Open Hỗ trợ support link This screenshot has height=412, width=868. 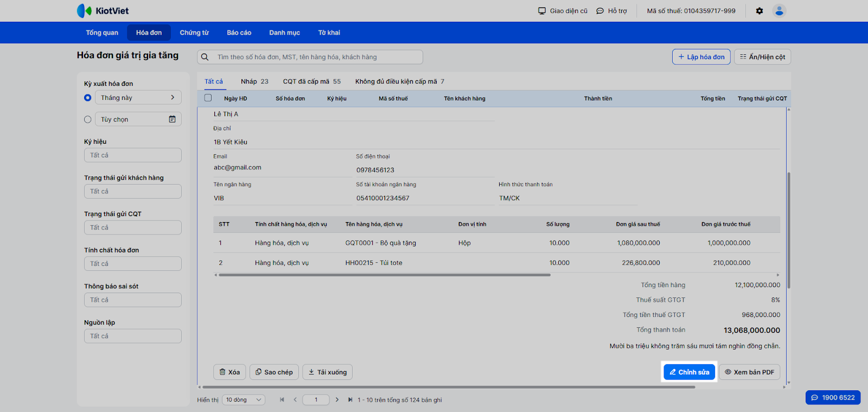(611, 11)
